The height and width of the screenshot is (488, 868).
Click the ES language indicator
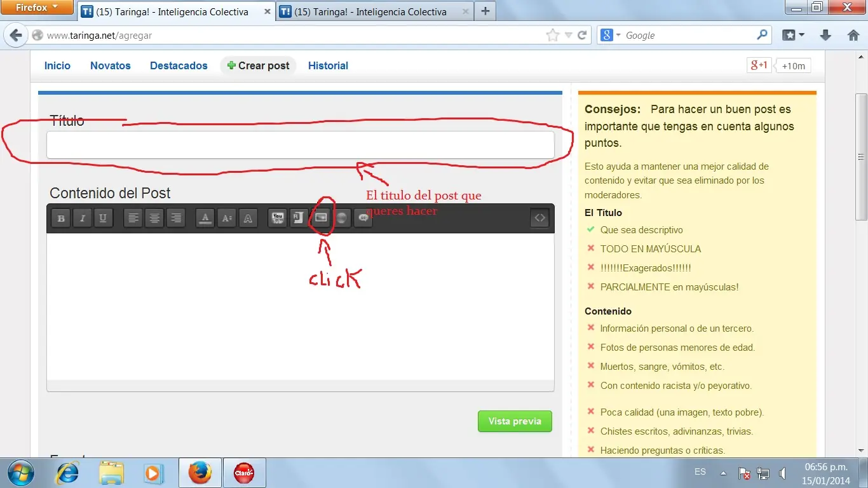[700, 472]
